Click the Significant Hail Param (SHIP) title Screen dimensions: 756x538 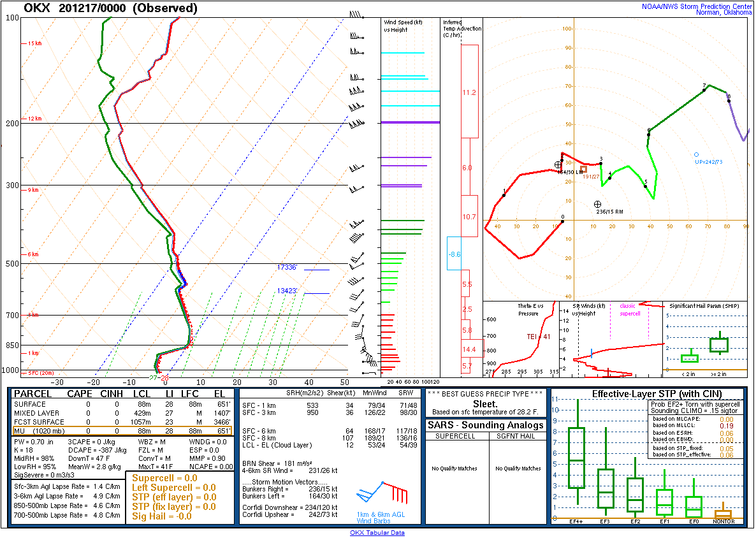click(x=704, y=306)
